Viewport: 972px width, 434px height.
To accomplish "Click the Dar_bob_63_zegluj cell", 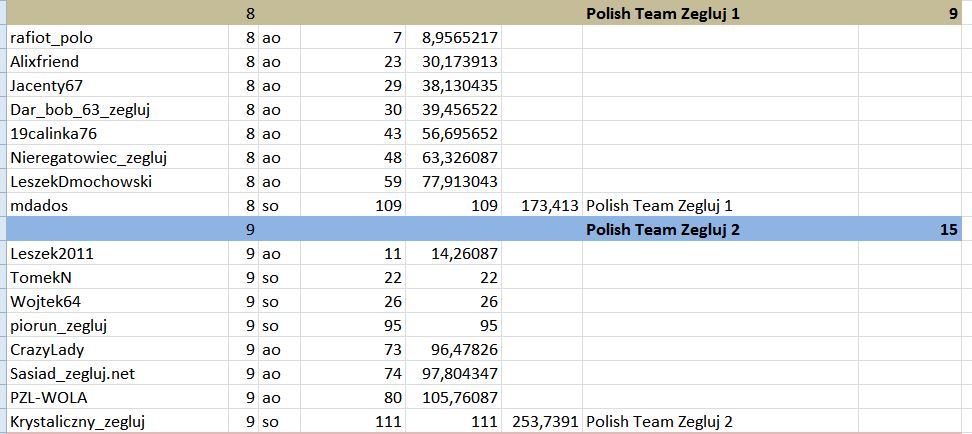I will (117, 110).
